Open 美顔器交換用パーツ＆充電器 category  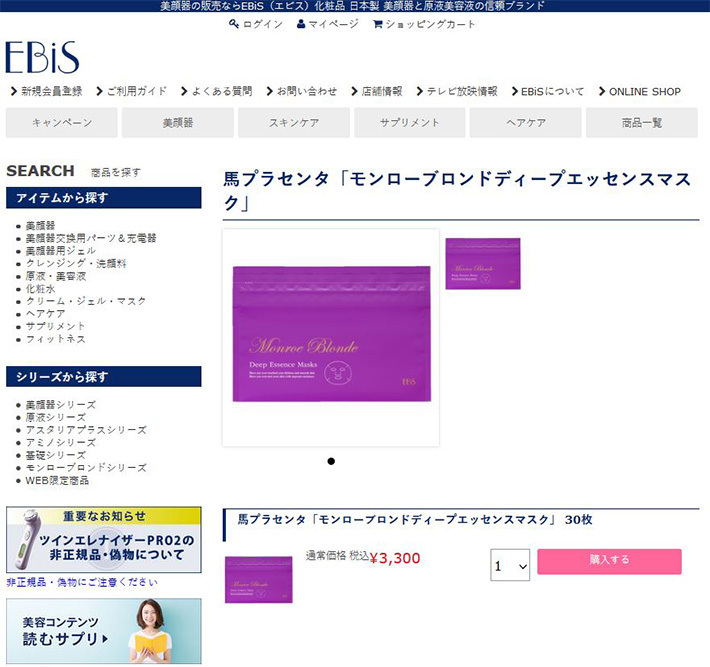click(91, 238)
